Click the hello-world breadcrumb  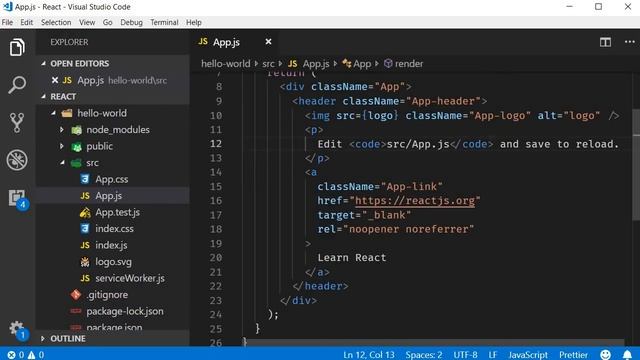[225, 64]
